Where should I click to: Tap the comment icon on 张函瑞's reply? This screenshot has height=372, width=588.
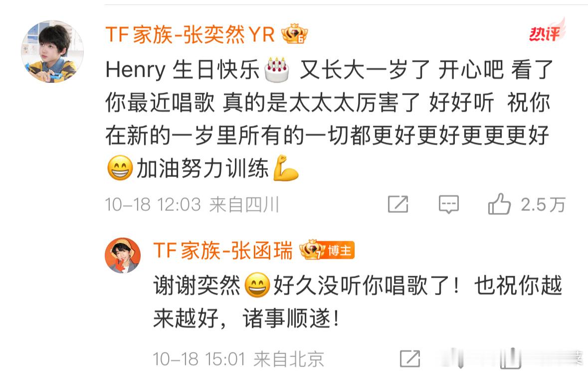tap(459, 359)
